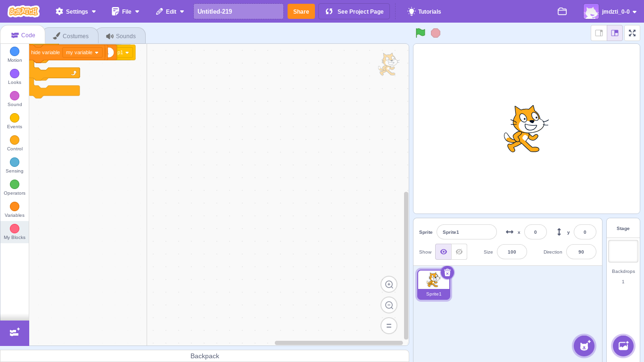Switch to the Costumes tab

71,36
